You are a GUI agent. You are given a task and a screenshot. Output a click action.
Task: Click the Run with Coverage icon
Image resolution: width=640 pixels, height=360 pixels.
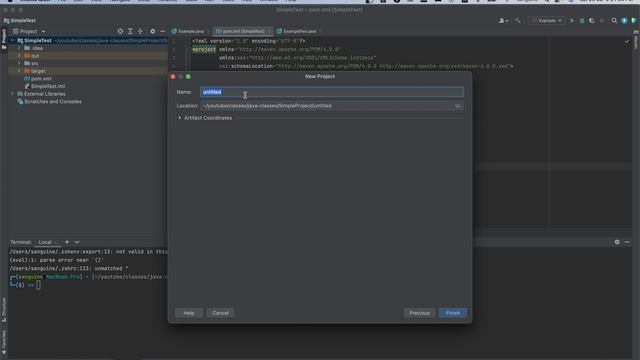click(x=592, y=20)
